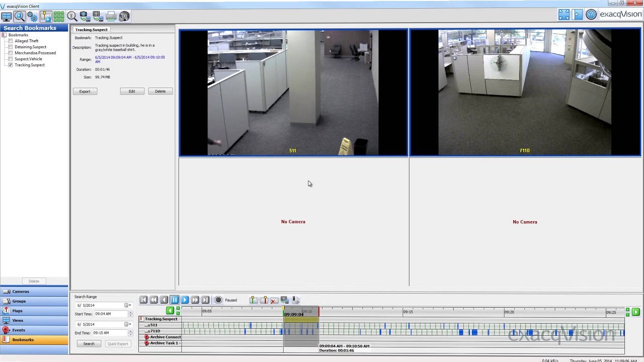This screenshot has width=644, height=362.
Task: Select the Search mode magnifier icon
Action: point(20,17)
